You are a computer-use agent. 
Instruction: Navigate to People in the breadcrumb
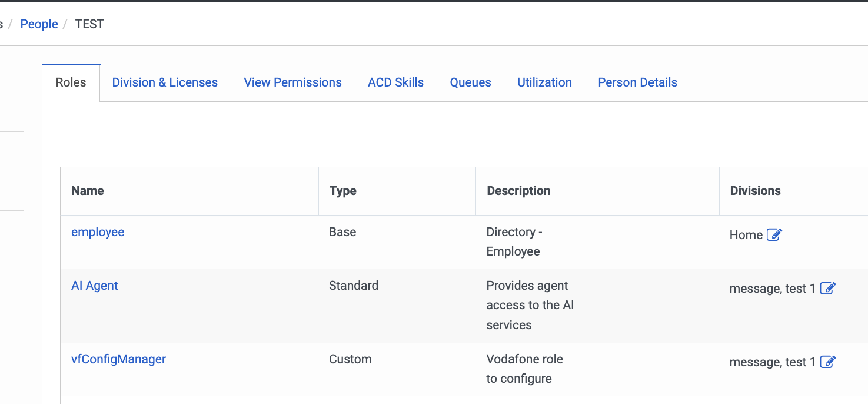[x=39, y=24]
